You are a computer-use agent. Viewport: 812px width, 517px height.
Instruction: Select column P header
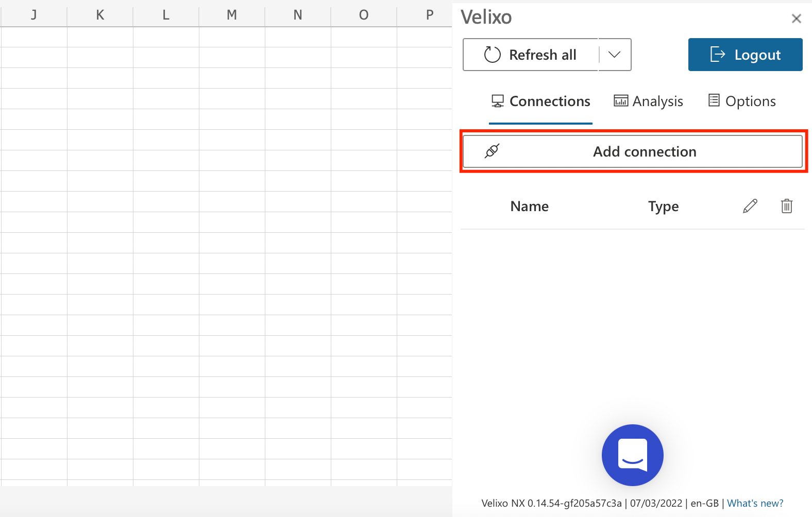[x=425, y=14]
